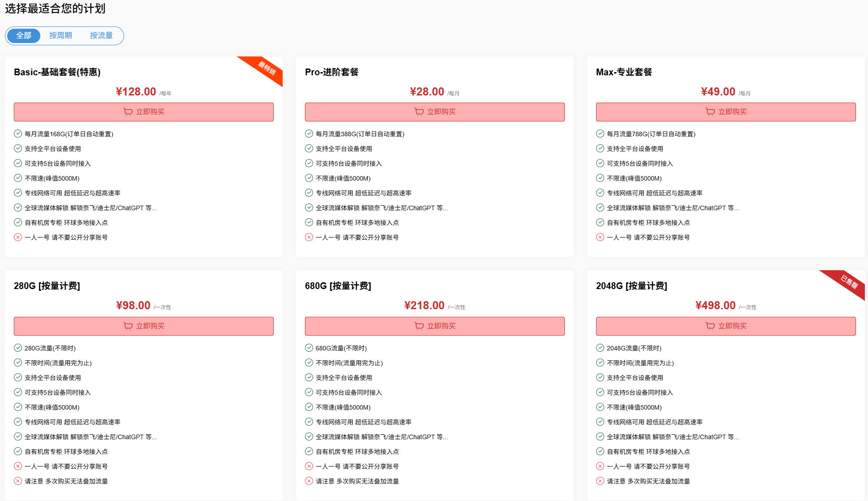Click the Max-专业套餐 plan title
This screenshot has height=501, width=868.
tap(623, 72)
